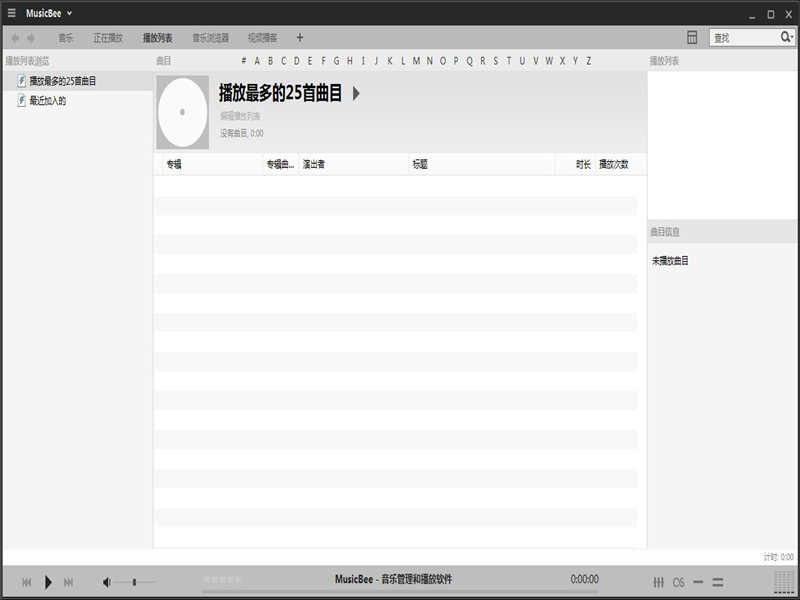Open the hamburger main menu icon

11,13
